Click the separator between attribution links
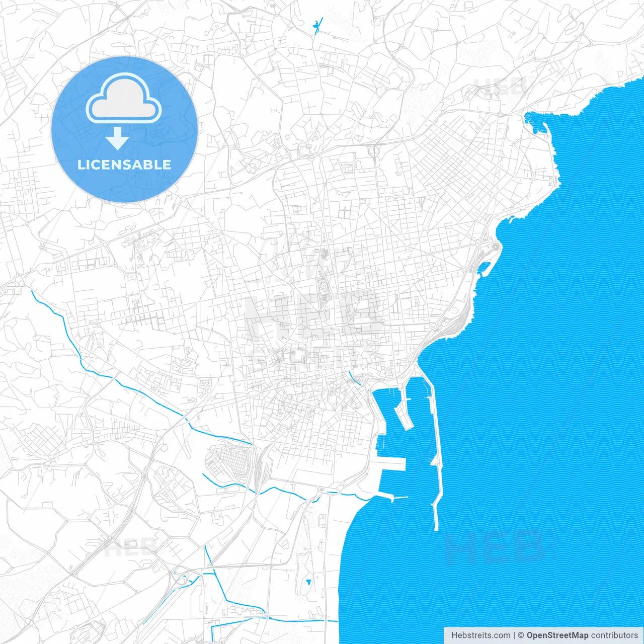The width and height of the screenshot is (644, 644). (x=514, y=634)
